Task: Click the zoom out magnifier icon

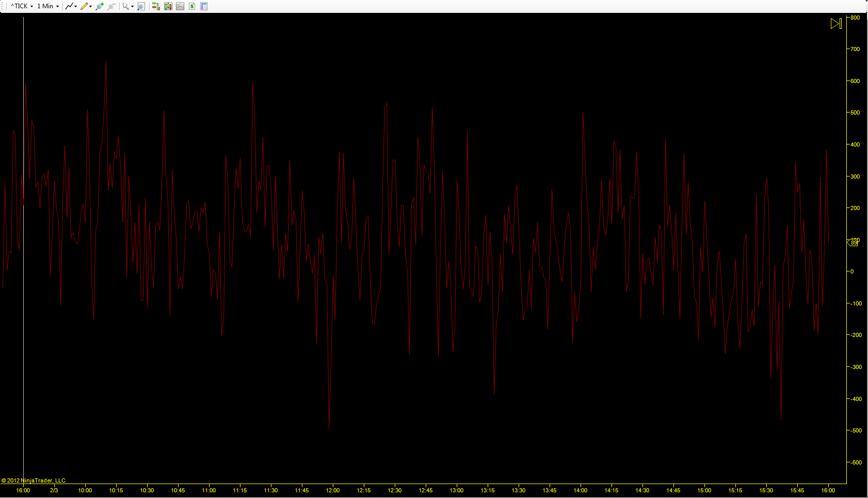Action: (111, 6)
